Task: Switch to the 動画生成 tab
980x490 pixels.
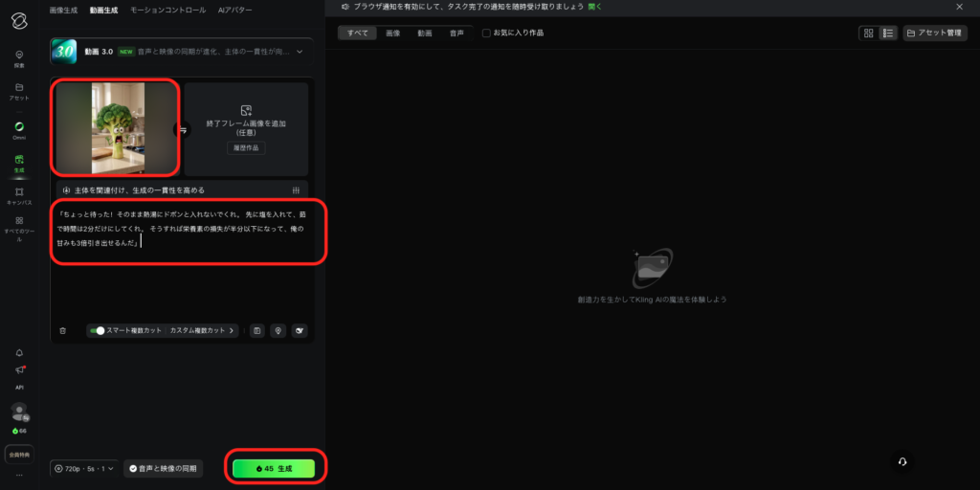Action: (103, 10)
